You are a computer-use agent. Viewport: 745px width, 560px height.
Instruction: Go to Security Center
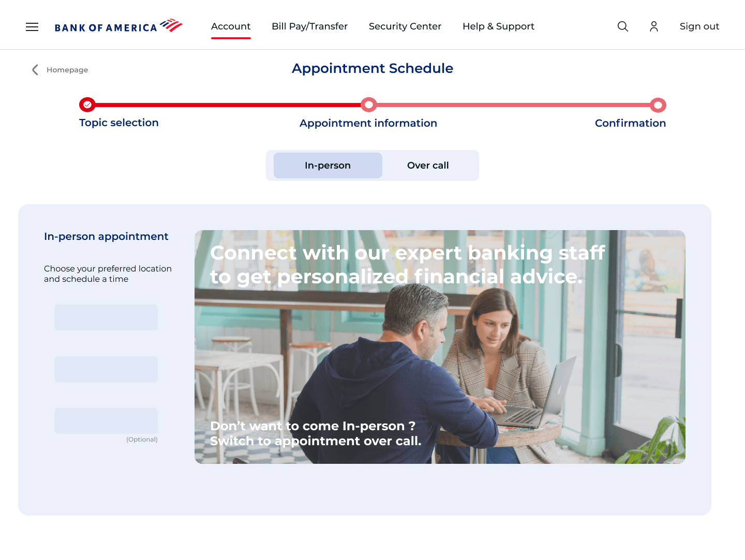pos(405,26)
